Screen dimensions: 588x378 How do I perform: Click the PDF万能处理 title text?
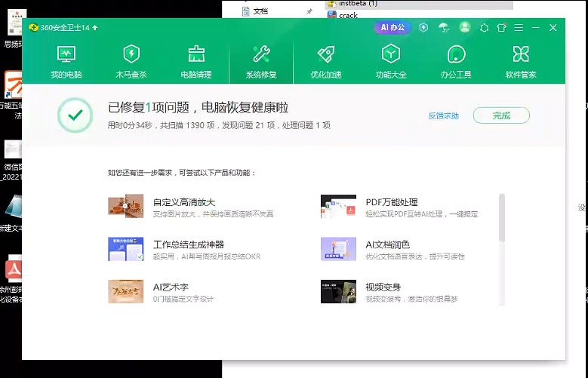point(392,202)
